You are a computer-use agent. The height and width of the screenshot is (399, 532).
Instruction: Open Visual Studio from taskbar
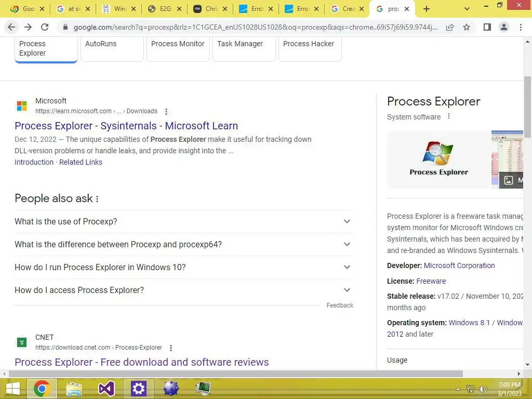(x=106, y=389)
